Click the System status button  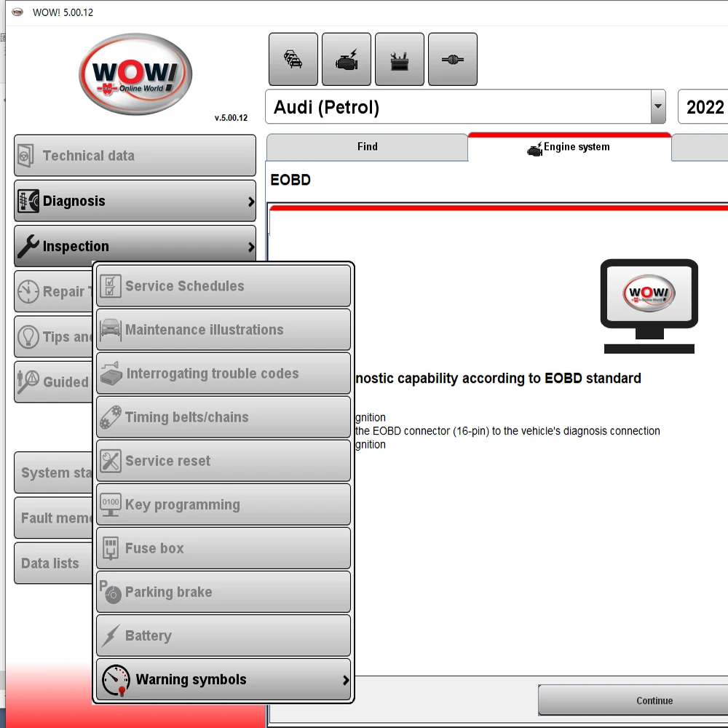pos(53,472)
